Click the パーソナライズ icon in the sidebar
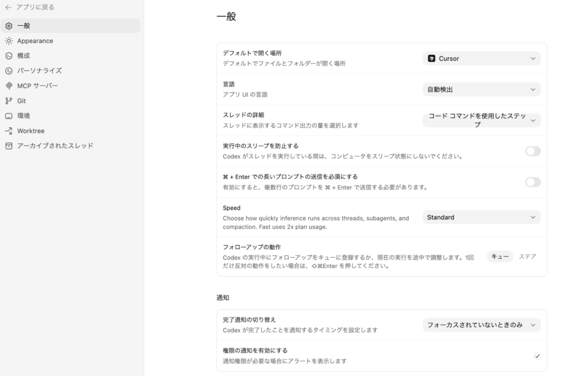This screenshot has height=376, width=588. tap(8, 70)
